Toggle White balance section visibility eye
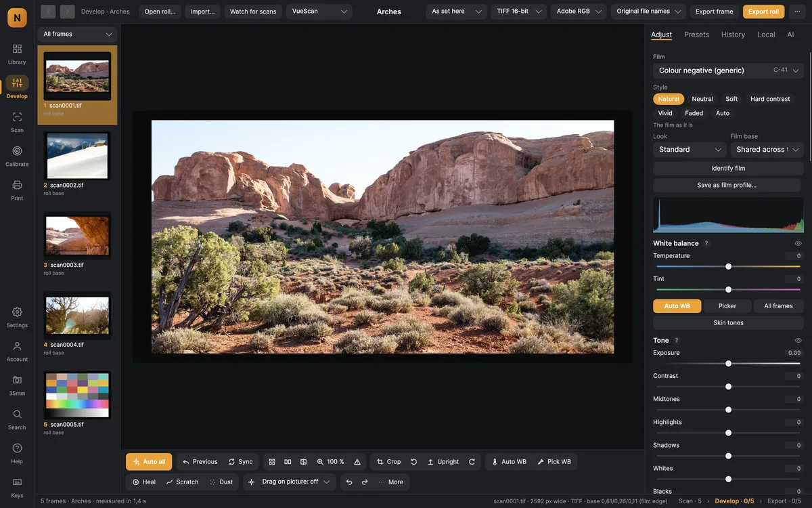812x508 pixels. (x=798, y=243)
